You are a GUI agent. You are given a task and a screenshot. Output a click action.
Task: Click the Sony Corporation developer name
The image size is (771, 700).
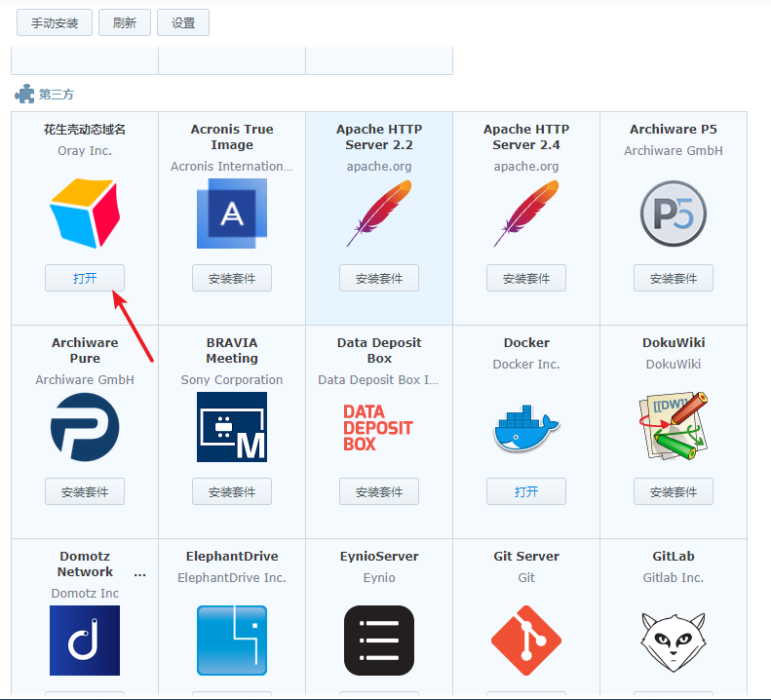232,380
